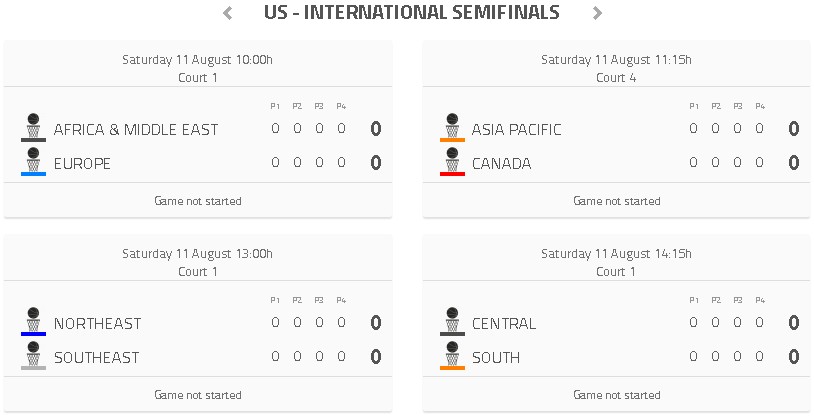Screen dimensions: 814x416
Task: Select the NORTHEAST team name
Action: pyautogui.click(x=98, y=324)
